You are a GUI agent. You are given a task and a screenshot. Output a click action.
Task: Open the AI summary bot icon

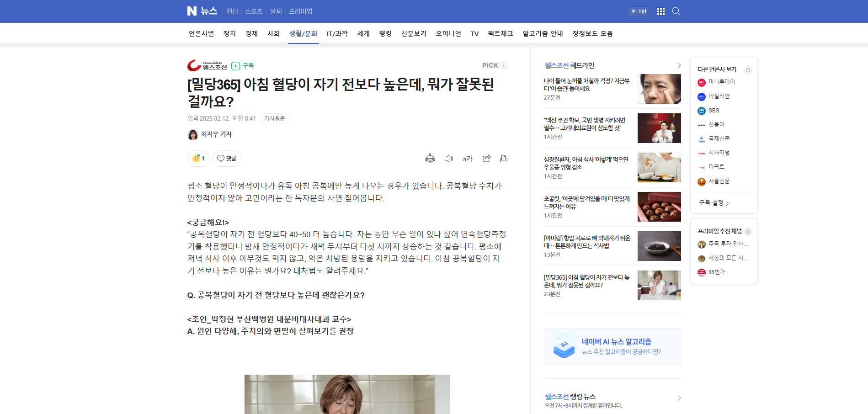pos(430,159)
